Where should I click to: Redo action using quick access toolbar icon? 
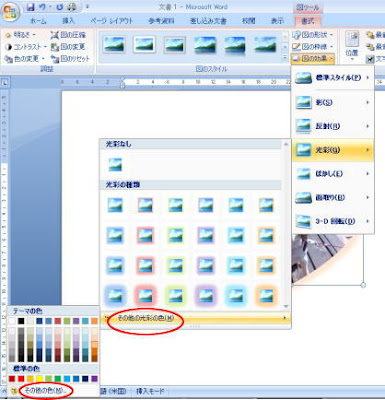[59, 7]
